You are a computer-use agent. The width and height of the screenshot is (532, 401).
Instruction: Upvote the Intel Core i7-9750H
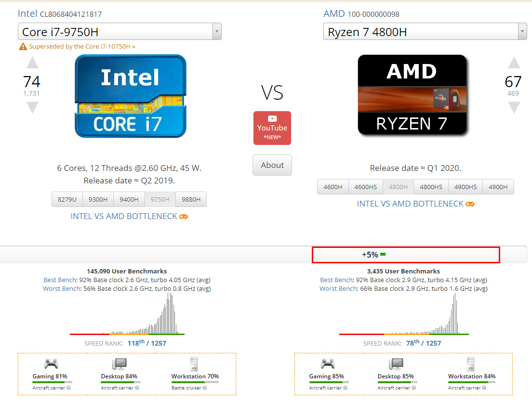tap(33, 63)
